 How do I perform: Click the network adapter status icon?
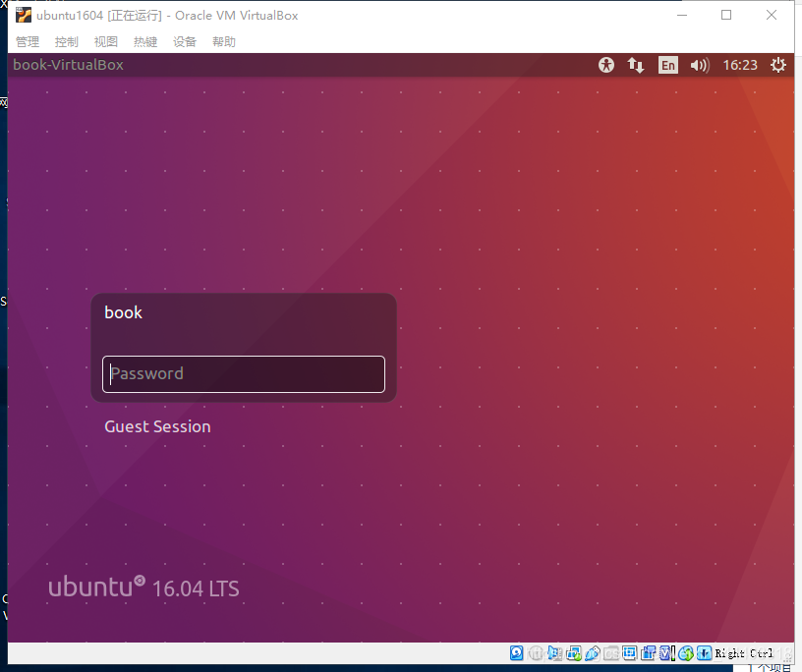tap(574, 653)
